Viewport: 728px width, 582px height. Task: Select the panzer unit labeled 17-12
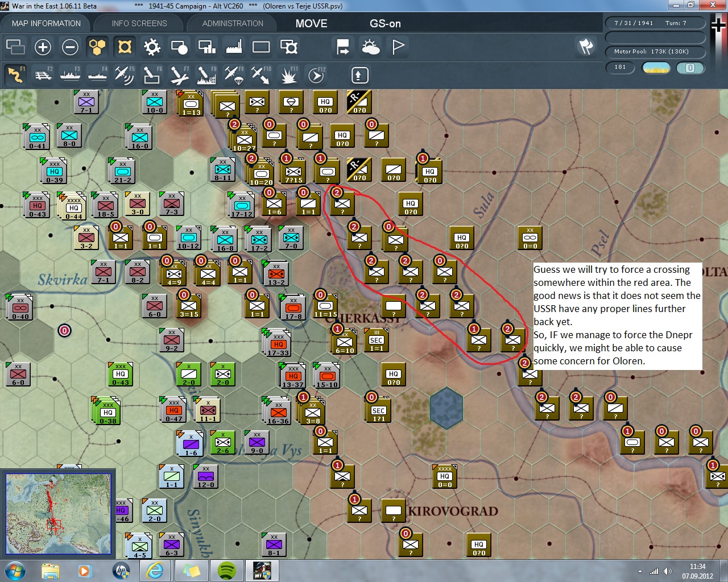241,205
